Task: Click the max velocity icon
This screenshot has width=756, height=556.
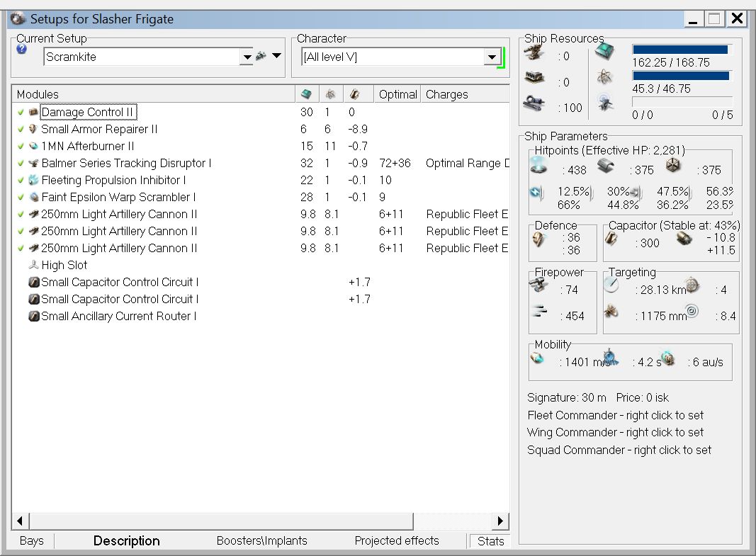Action: pos(537,358)
